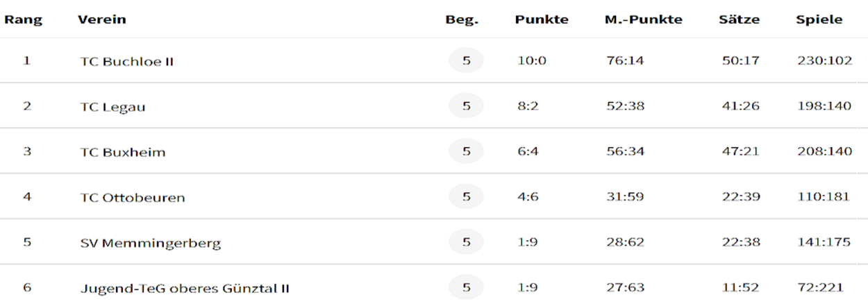
Task: Open Jugend-TeG oberes Günztal II link
Action: tap(185, 287)
